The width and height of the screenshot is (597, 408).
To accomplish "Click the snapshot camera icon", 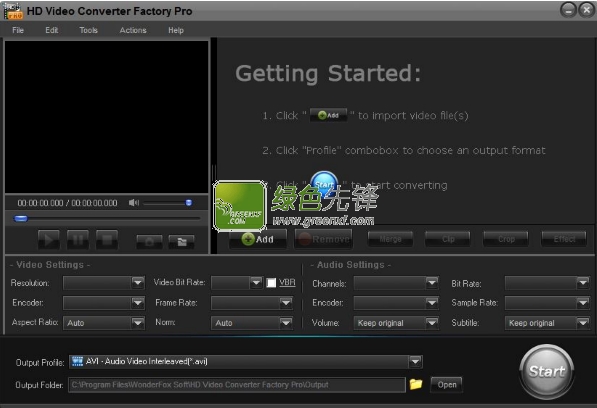I will [x=149, y=241].
